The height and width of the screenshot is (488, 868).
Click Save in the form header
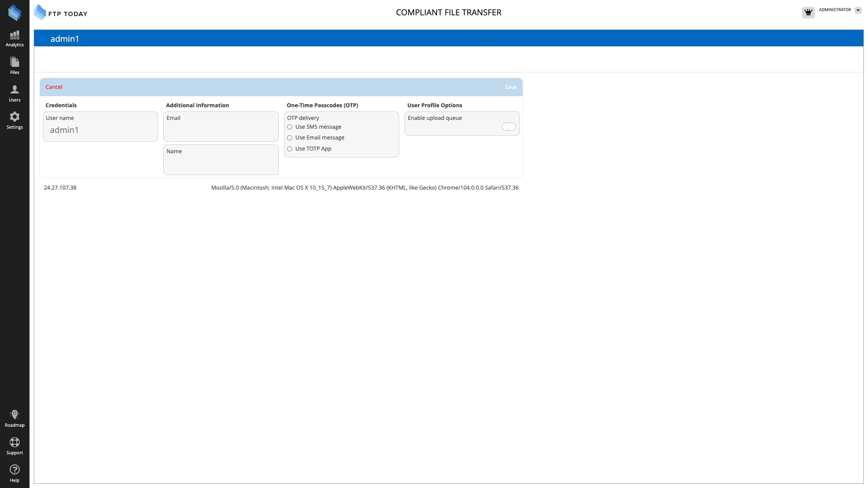point(510,87)
